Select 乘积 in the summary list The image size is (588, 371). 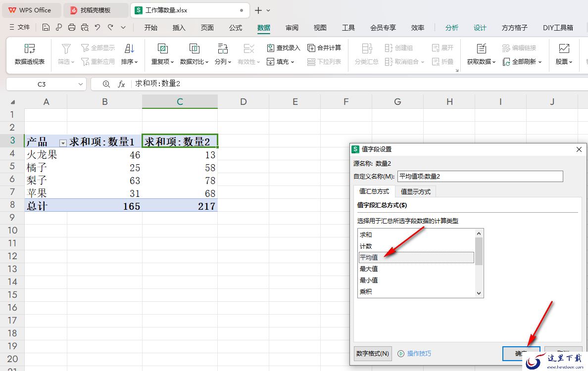[x=416, y=291]
